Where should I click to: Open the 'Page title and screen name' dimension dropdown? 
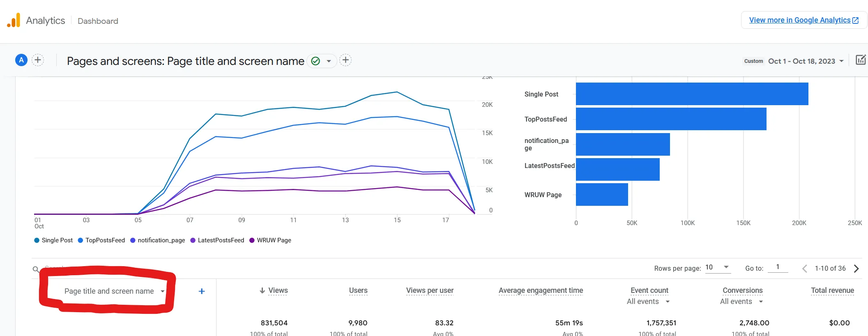pos(114,291)
